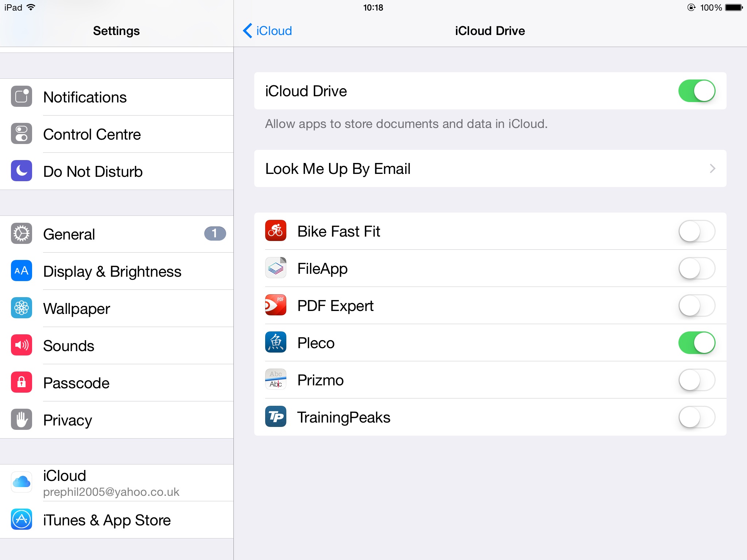Image resolution: width=747 pixels, height=560 pixels.
Task: Enable iCloud Drive for Bike Fast Fit
Action: coord(697,231)
